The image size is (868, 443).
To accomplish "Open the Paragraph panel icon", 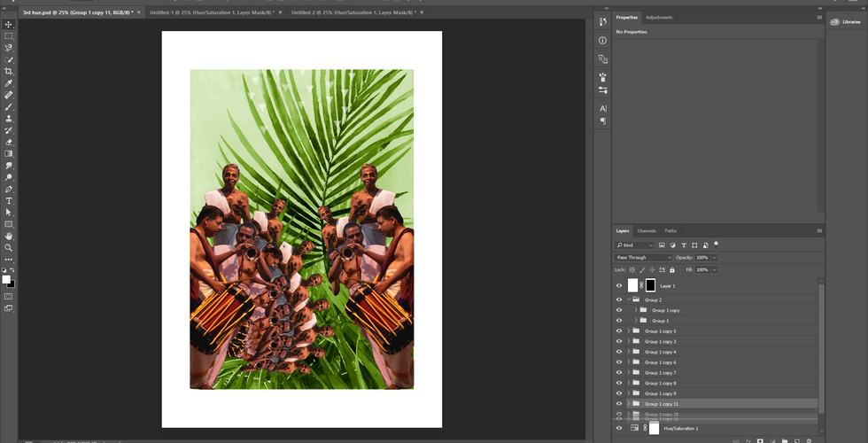I will [x=602, y=120].
